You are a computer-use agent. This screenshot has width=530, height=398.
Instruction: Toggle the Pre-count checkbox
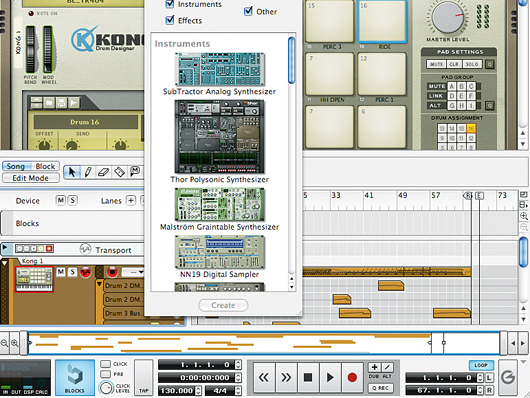(x=105, y=374)
